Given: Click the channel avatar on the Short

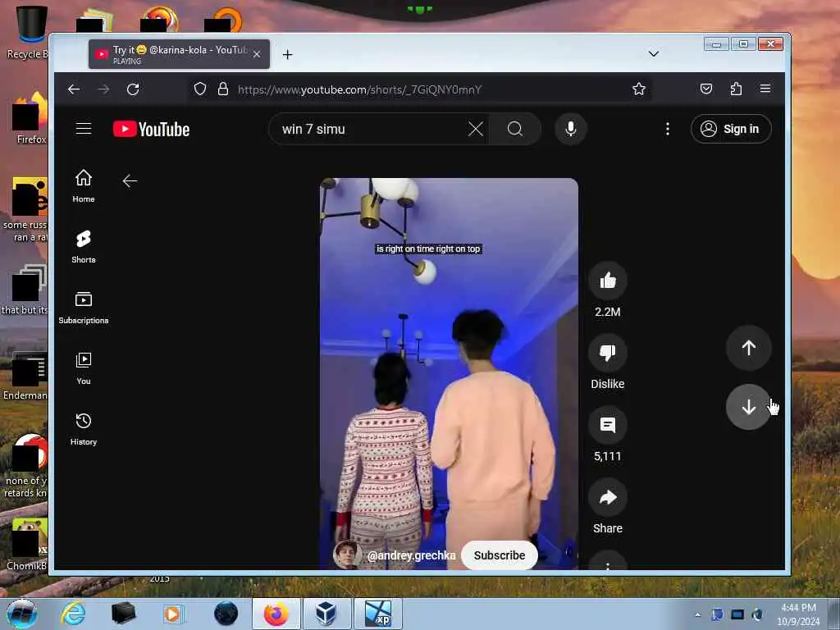Looking at the screenshot, I should (347, 555).
